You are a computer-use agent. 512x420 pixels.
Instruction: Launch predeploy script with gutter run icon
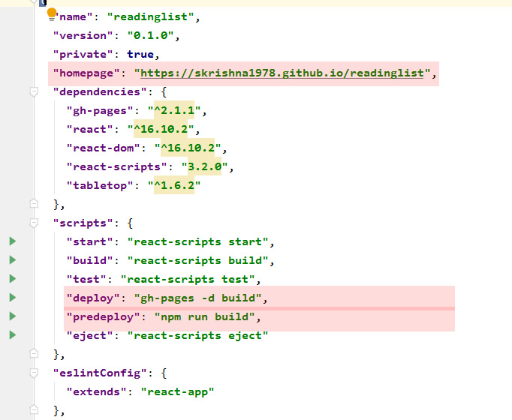point(12,316)
